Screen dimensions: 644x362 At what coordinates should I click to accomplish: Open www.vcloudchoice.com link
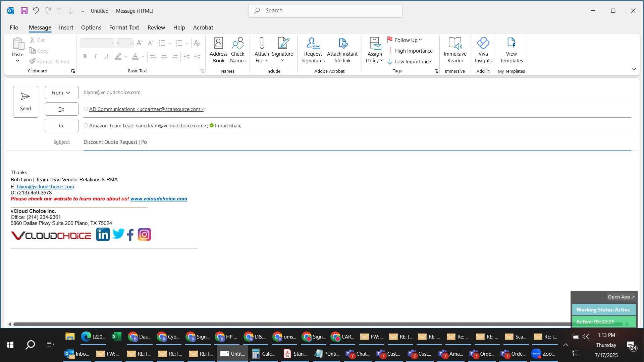pyautogui.click(x=159, y=199)
